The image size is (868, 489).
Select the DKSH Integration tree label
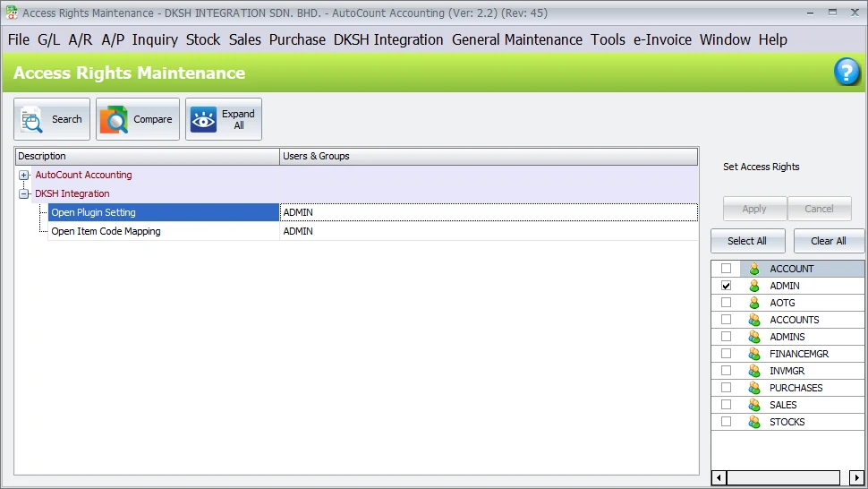tap(72, 193)
